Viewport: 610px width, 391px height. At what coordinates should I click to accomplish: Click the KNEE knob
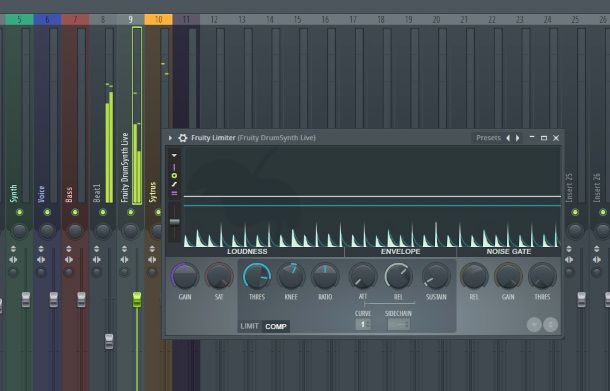291,276
